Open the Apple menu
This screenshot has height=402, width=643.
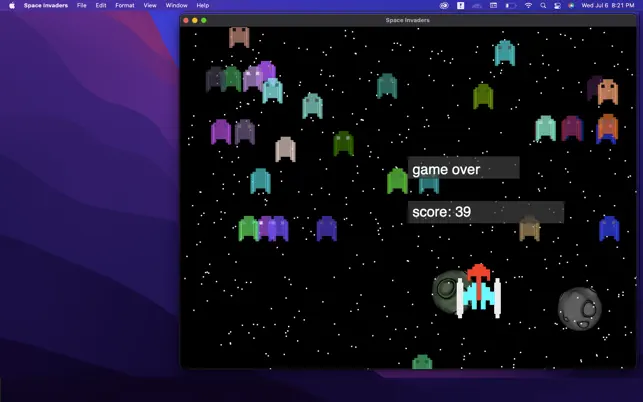pyautogui.click(x=12, y=5)
